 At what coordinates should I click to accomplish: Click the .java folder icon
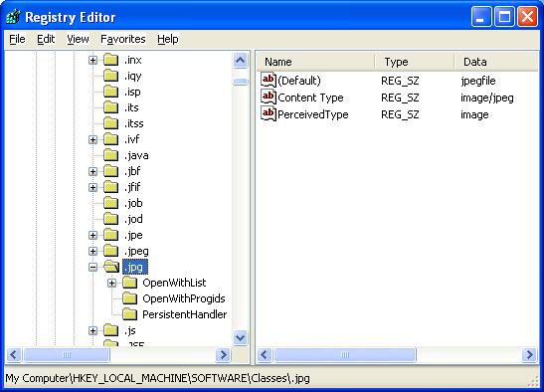click(110, 155)
